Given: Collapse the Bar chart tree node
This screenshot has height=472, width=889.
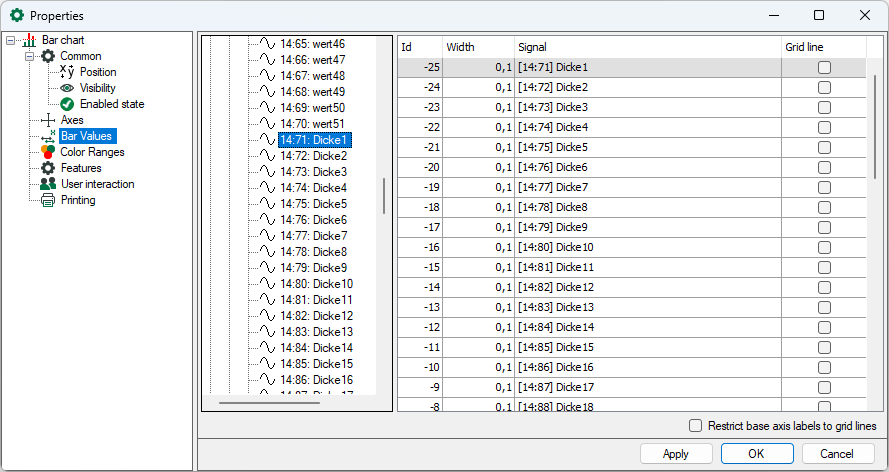Looking at the screenshot, I should [x=11, y=40].
